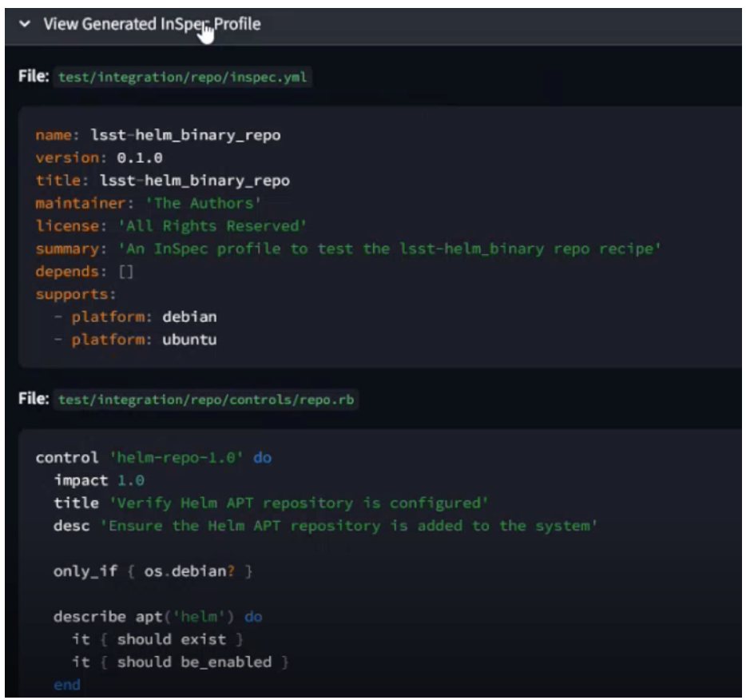The height and width of the screenshot is (700, 746).
Task: Click the View Generated InSpec Profile header
Action: (152, 25)
